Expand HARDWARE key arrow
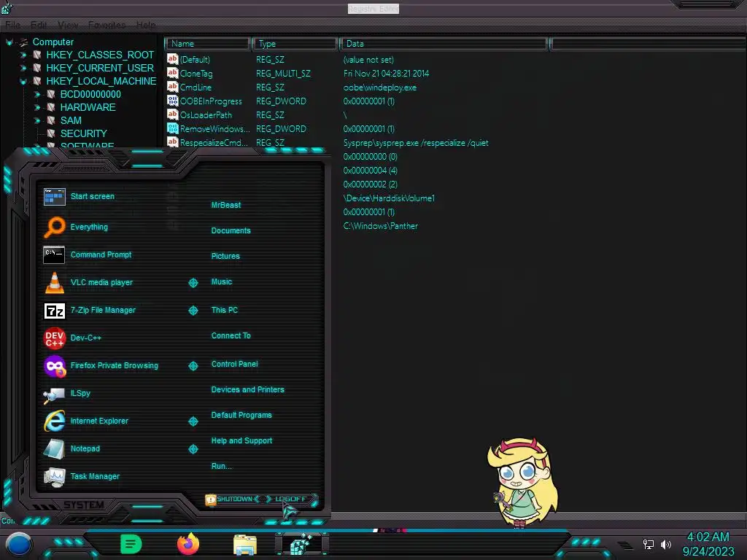747x560 pixels. coord(37,108)
